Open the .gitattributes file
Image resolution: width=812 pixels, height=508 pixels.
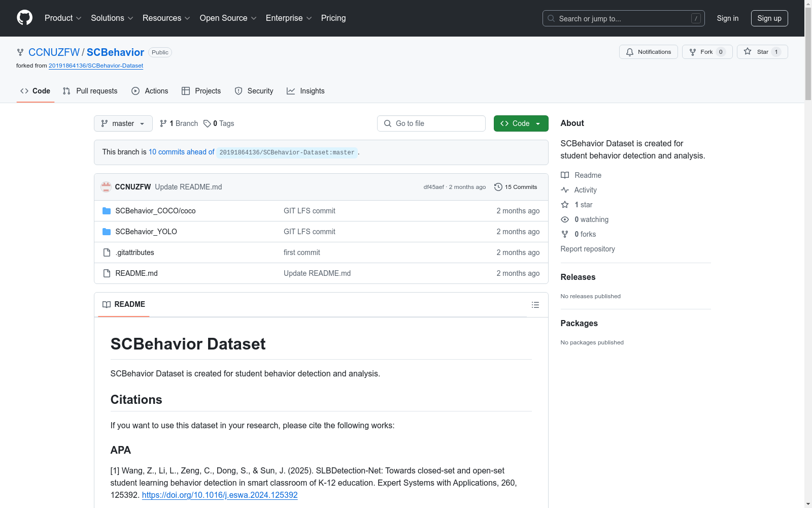[134, 252]
